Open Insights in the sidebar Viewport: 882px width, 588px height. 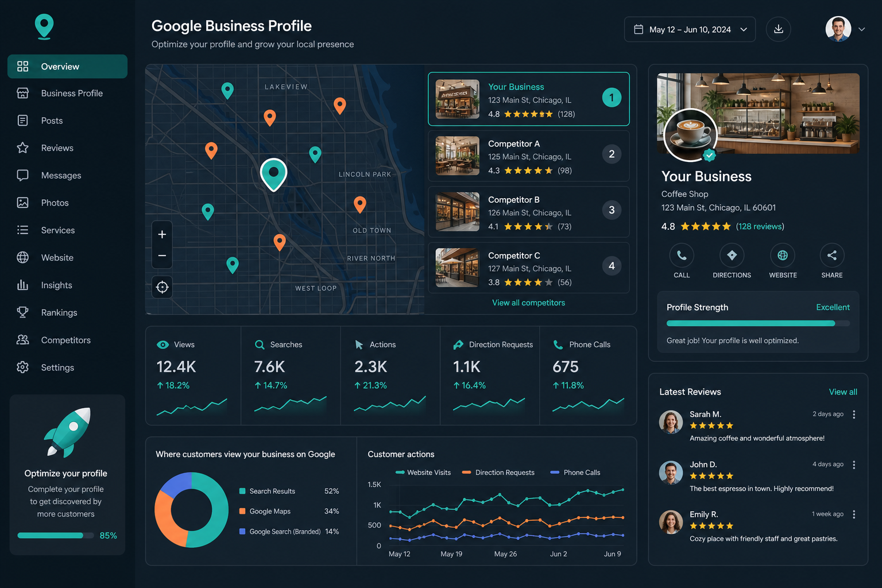[x=67, y=285]
